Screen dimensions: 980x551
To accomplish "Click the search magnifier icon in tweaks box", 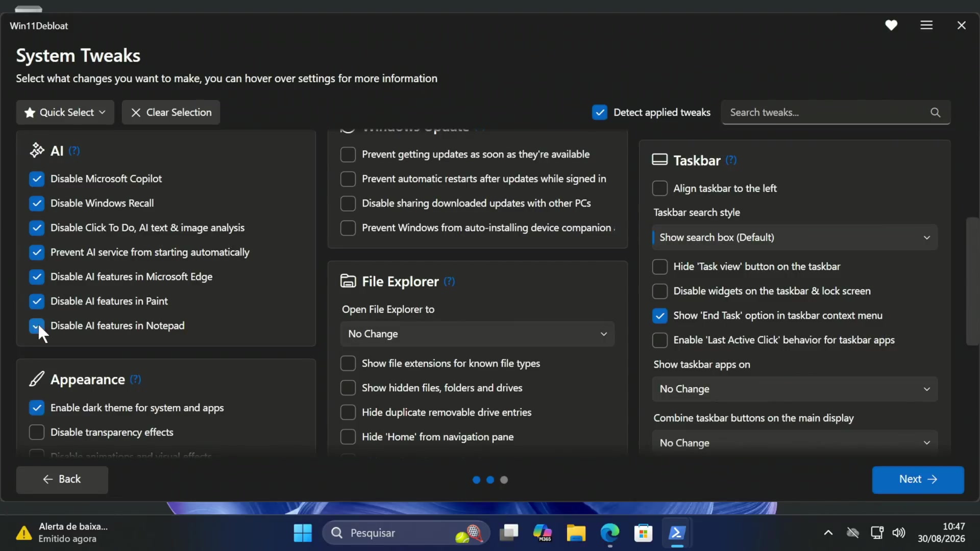I will tap(935, 112).
